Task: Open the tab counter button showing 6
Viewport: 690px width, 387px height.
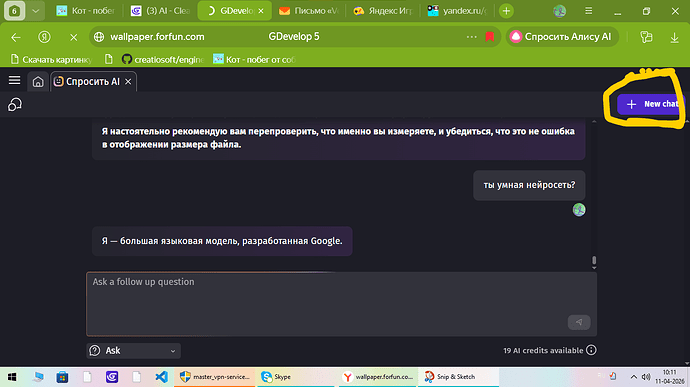Action: click(14, 11)
